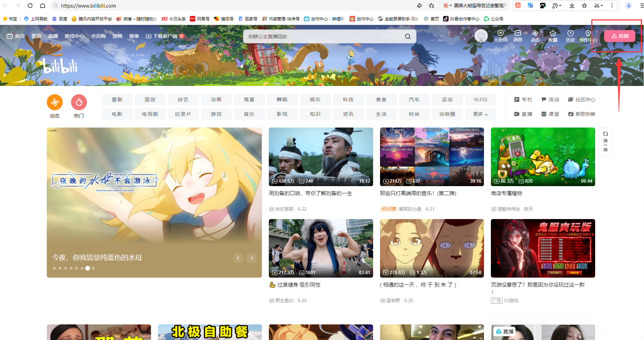Image resolution: width=644 pixels, height=340 pixels.
Task: Open the 夜晚的水母不会游泳 carousel banner
Action: tap(154, 202)
